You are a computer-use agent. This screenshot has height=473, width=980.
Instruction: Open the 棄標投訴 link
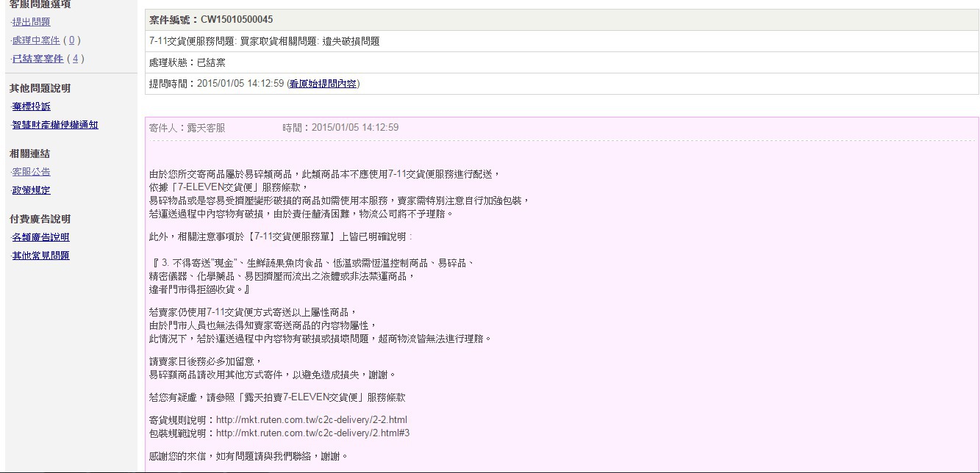(x=32, y=106)
